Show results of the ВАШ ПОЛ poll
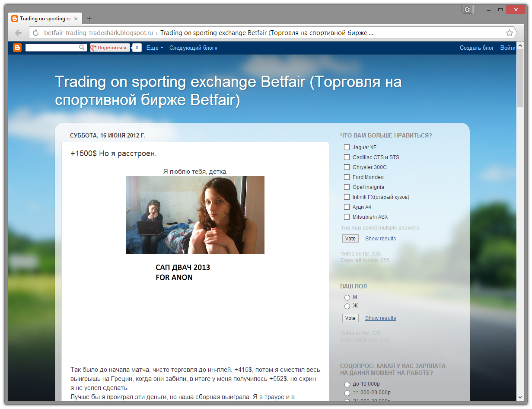The image size is (532, 409). 380,318
